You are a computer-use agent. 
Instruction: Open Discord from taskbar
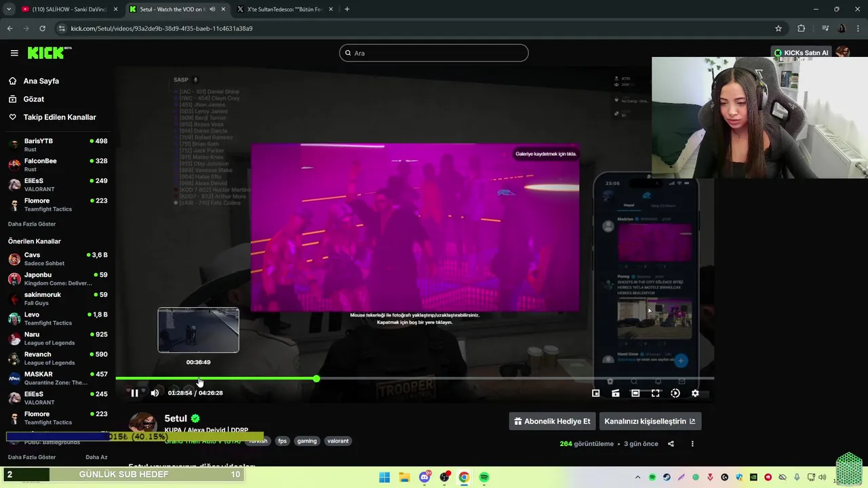coord(425,477)
